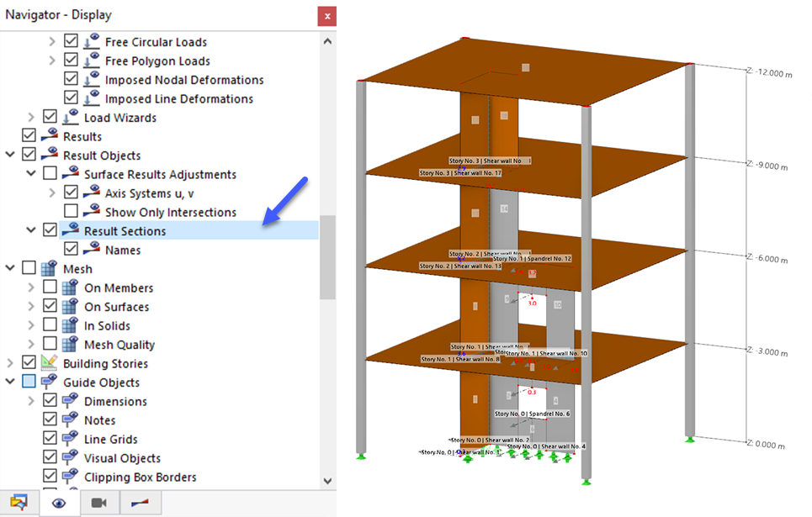Uncheck the Free Polygon Loads checkbox

click(x=72, y=60)
